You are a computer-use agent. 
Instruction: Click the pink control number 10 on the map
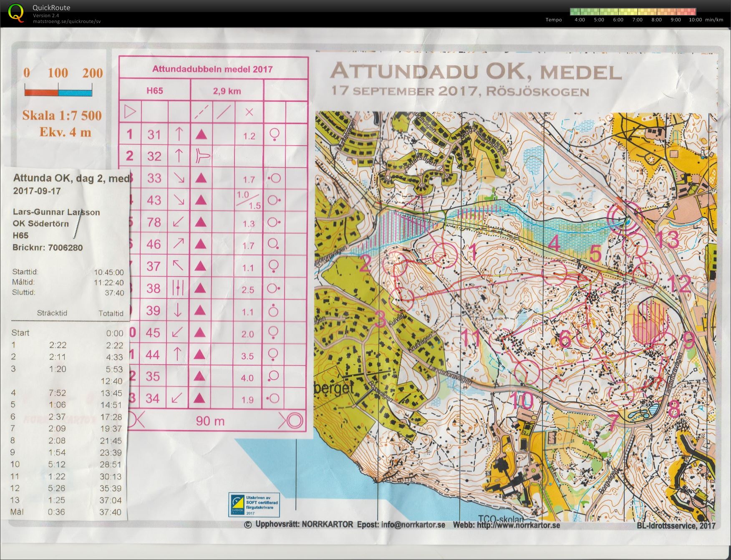point(522,401)
